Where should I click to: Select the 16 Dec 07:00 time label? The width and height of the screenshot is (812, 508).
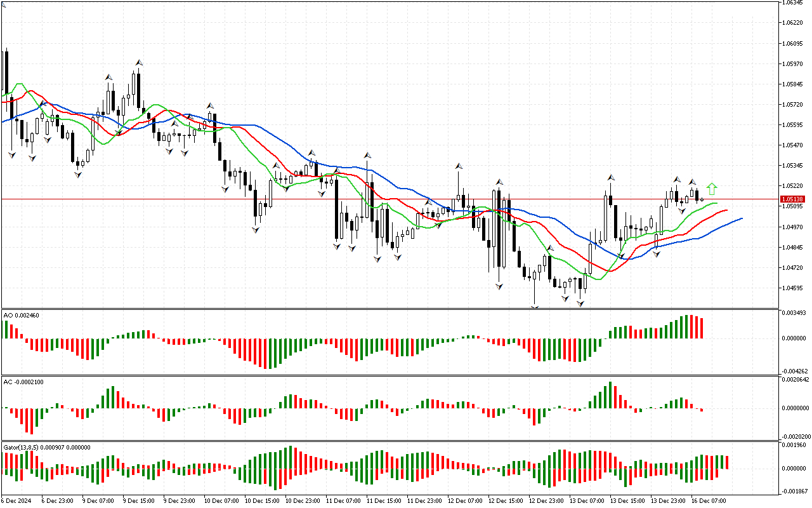click(709, 500)
